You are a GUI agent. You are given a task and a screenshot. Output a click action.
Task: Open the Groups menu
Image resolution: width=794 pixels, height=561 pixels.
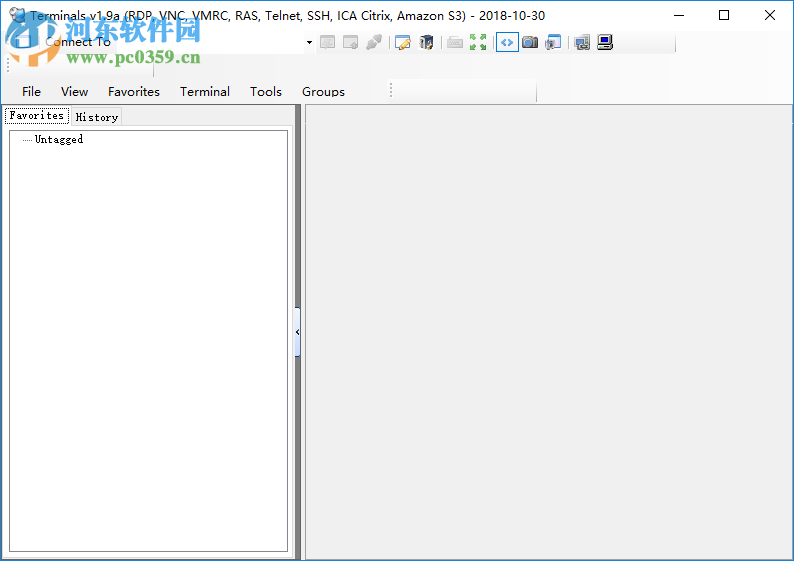(323, 92)
